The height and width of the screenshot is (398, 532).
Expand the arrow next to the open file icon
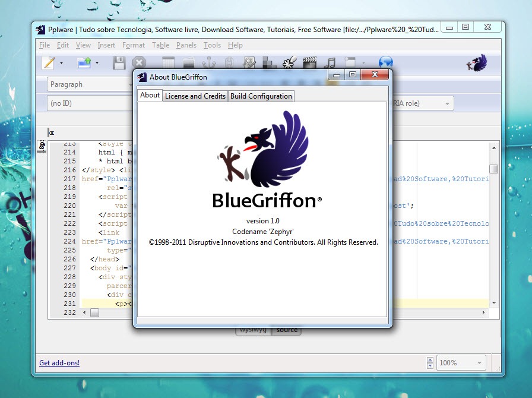pyautogui.click(x=97, y=63)
